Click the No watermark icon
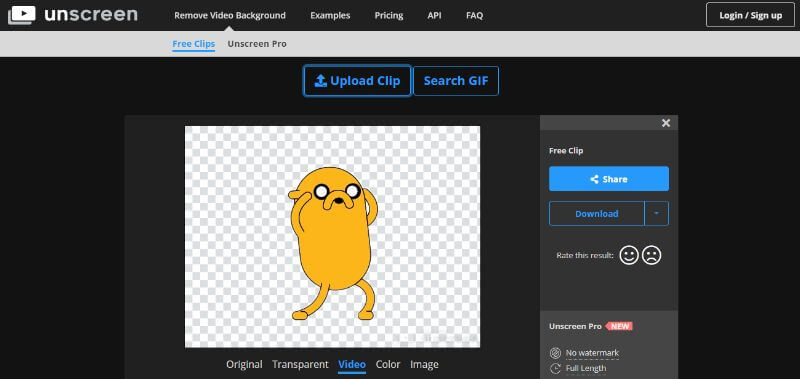The image size is (800, 379). tap(555, 352)
